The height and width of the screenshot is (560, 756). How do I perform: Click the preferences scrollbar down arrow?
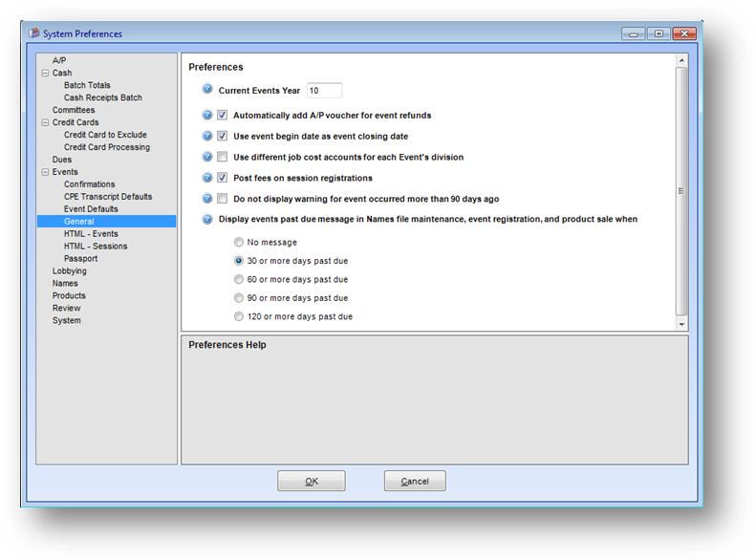tap(681, 324)
